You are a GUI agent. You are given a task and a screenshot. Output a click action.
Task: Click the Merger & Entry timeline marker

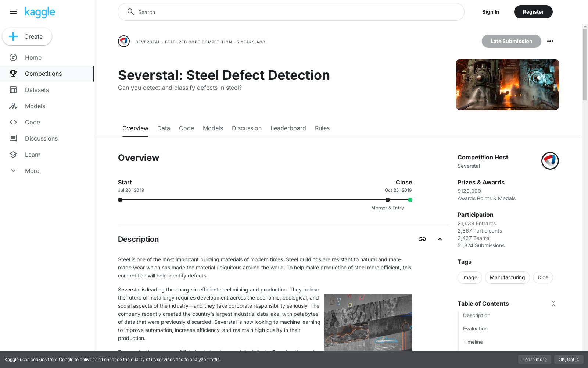[388, 200]
